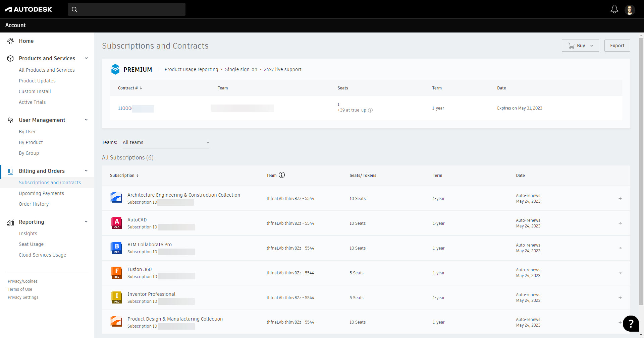
Task: Show Team column info icon
Action: point(282,175)
